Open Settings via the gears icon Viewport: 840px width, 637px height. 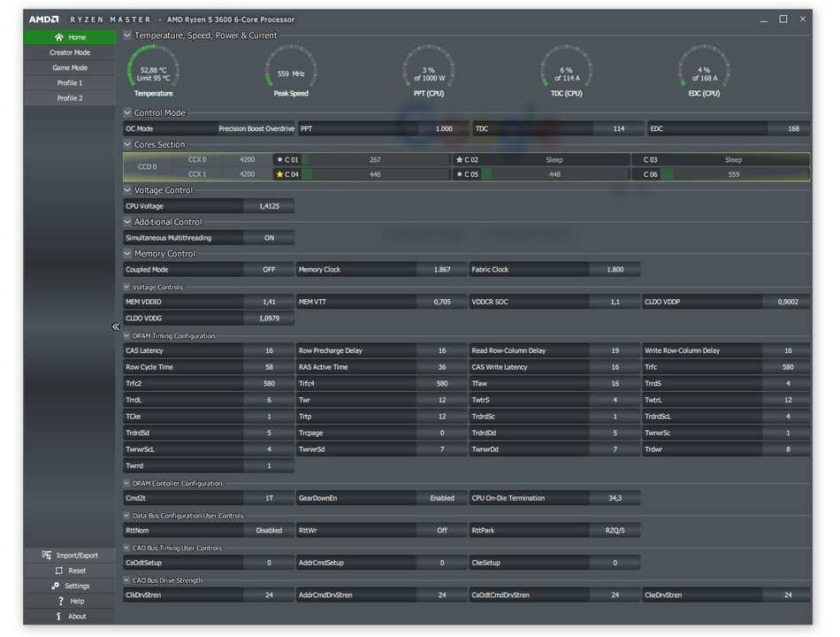[55, 586]
